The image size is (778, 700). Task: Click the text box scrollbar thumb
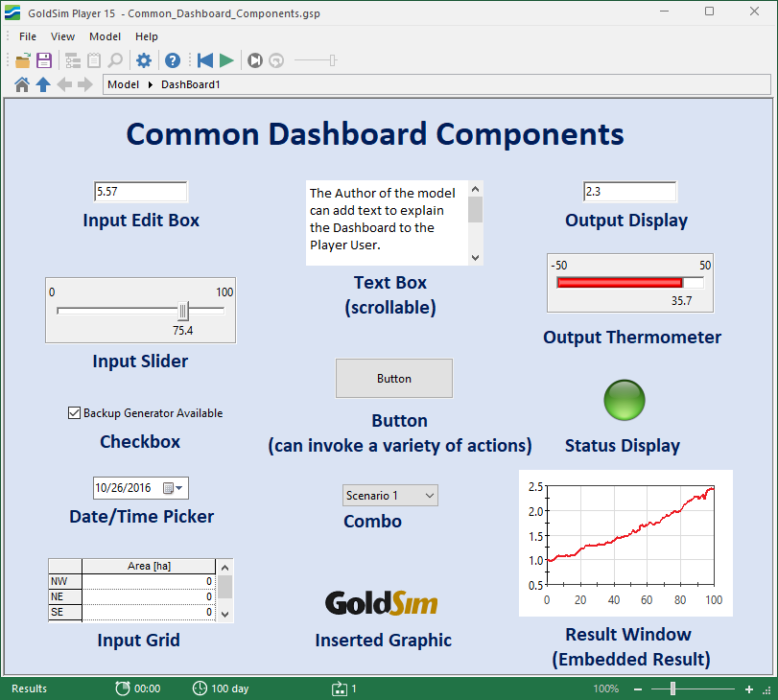pos(475,209)
